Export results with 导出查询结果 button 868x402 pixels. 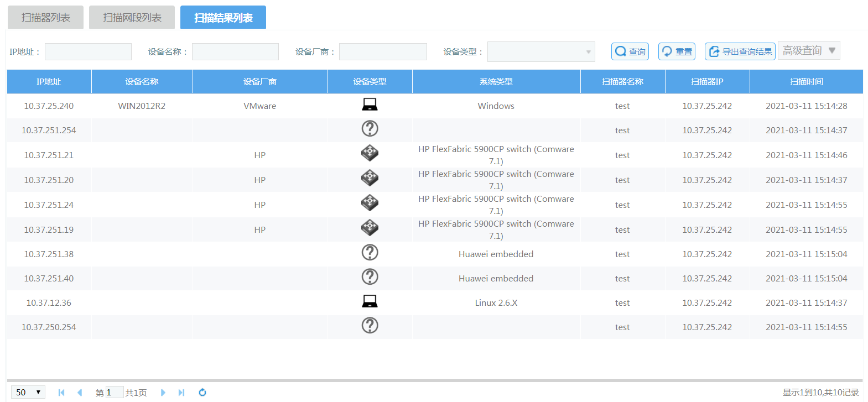pyautogui.click(x=740, y=51)
